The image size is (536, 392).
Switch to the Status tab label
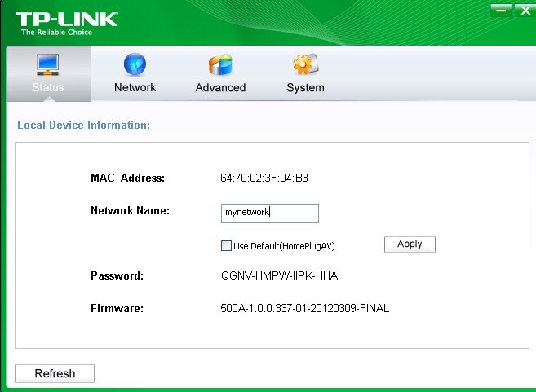(x=48, y=87)
